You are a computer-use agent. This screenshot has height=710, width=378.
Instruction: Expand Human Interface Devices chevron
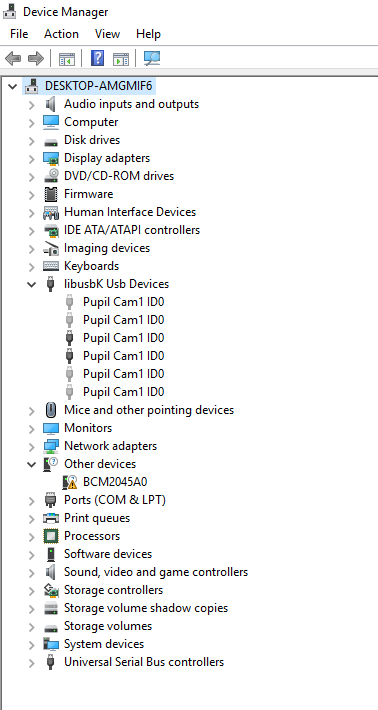(31, 213)
